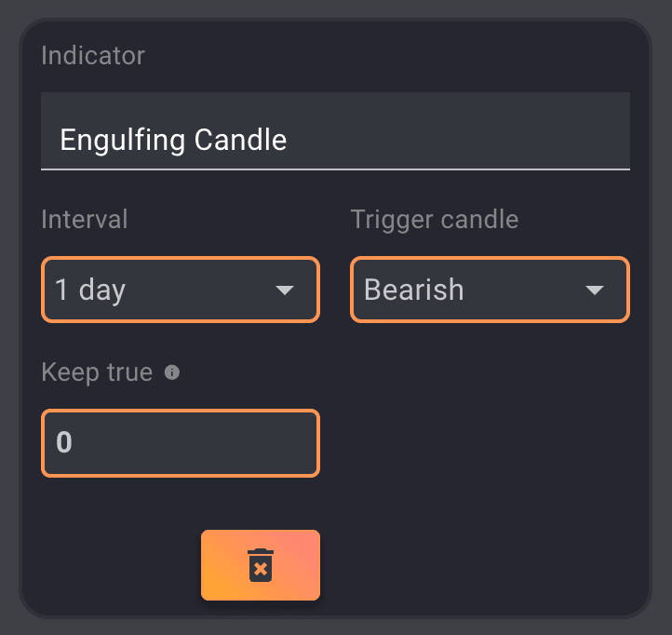Click the trash delete icon
Screen dimensions: 672x635
tap(261, 565)
